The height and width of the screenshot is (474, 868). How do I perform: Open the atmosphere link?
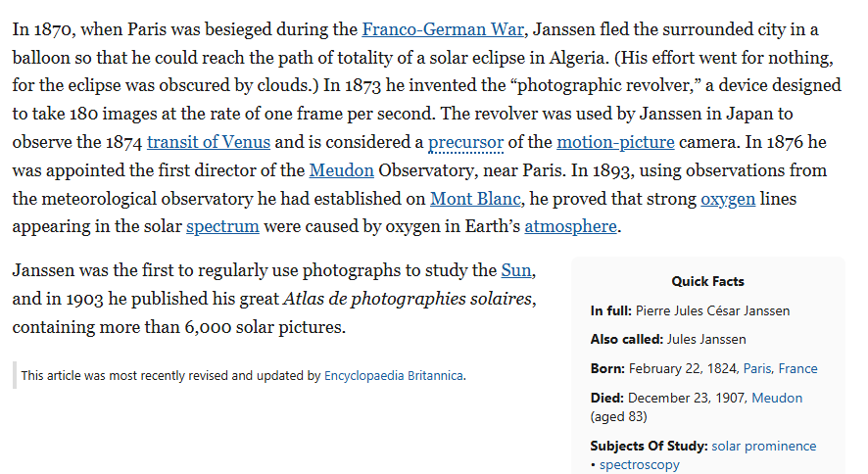571,227
